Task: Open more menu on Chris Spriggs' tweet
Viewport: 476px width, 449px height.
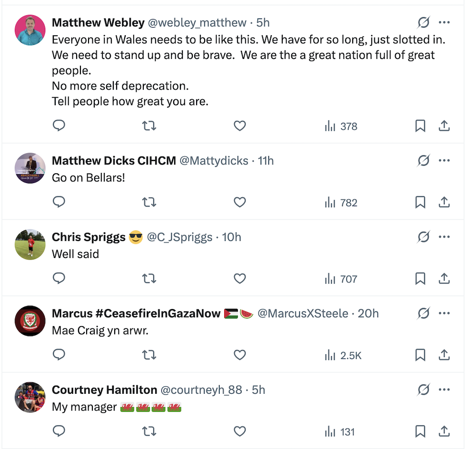Action: coord(444,237)
